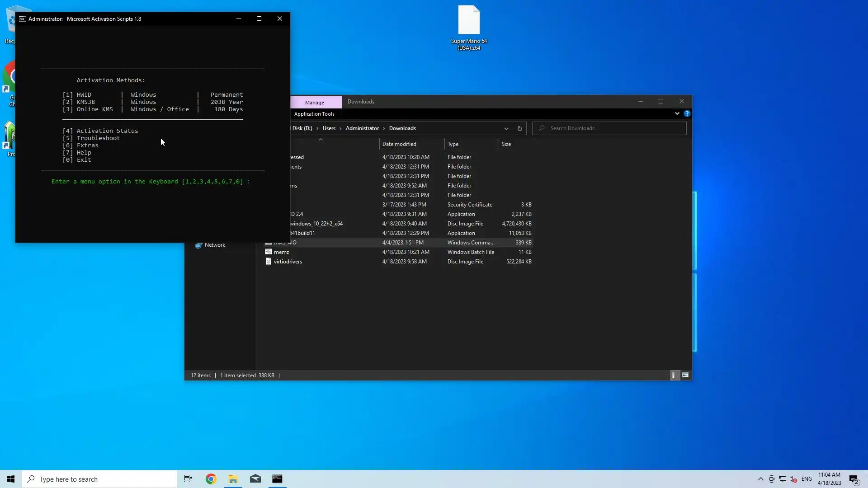Sort files by Size column
Screen dimensions: 868x488
(506, 144)
